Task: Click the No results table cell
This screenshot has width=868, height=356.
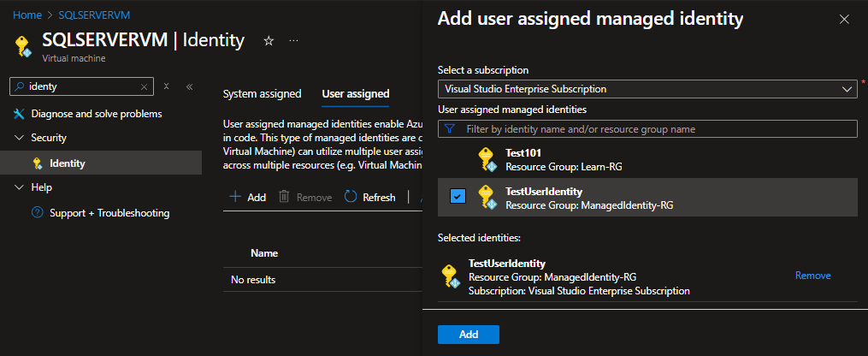Action: (x=253, y=280)
